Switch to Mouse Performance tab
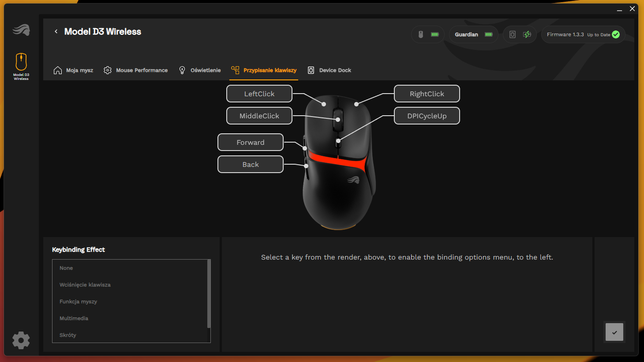Image resolution: width=644 pixels, height=362 pixels. pos(136,70)
